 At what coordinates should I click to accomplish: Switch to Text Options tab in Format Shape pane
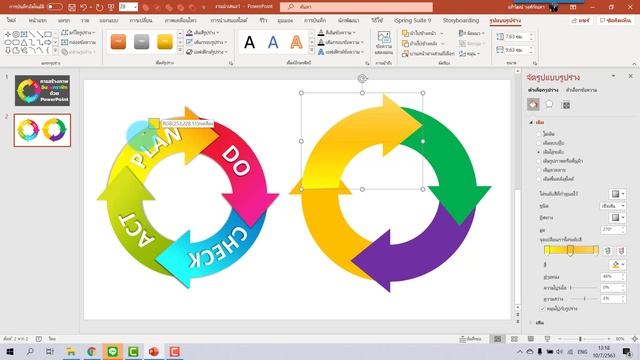pyautogui.click(x=581, y=90)
